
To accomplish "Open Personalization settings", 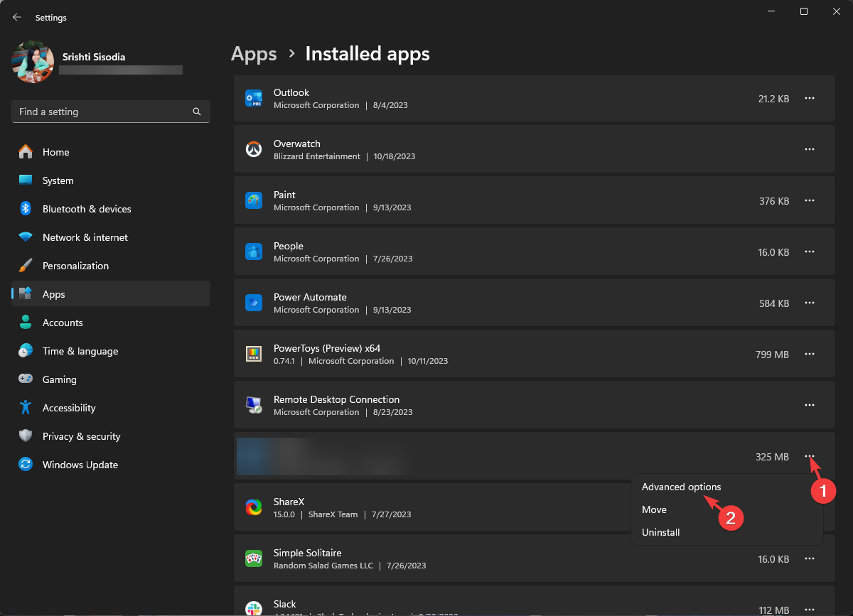I will click(x=75, y=266).
